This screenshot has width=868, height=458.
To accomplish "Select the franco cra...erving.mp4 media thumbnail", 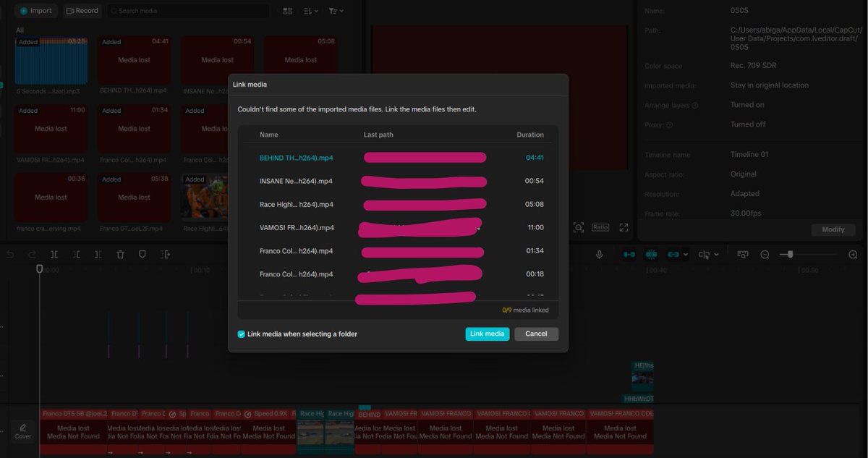I will pos(51,198).
